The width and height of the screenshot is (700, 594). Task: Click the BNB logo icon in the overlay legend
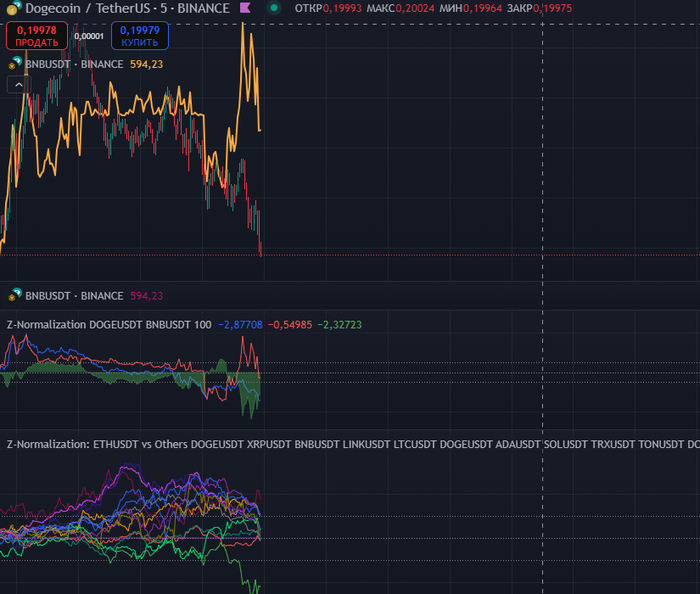pyautogui.click(x=15, y=63)
